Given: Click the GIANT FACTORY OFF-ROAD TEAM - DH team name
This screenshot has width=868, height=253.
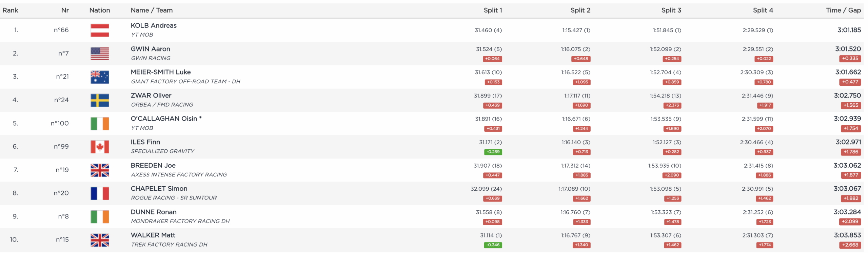Looking at the screenshot, I should coord(185,82).
